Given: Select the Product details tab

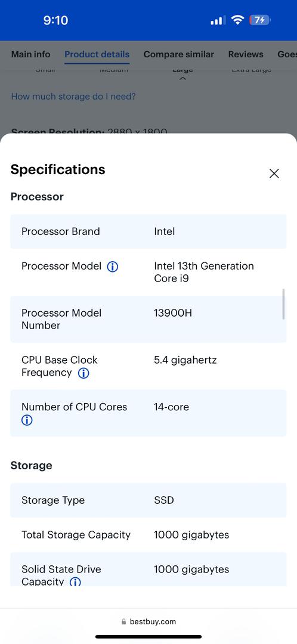Looking at the screenshot, I should pyautogui.click(x=97, y=54).
